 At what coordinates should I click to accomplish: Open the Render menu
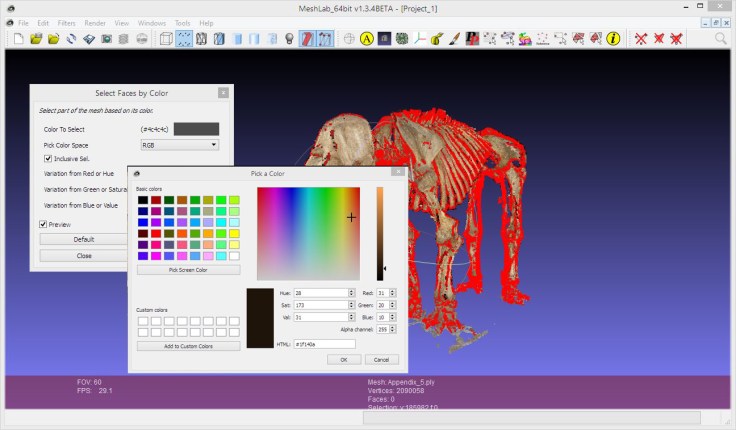pos(95,22)
